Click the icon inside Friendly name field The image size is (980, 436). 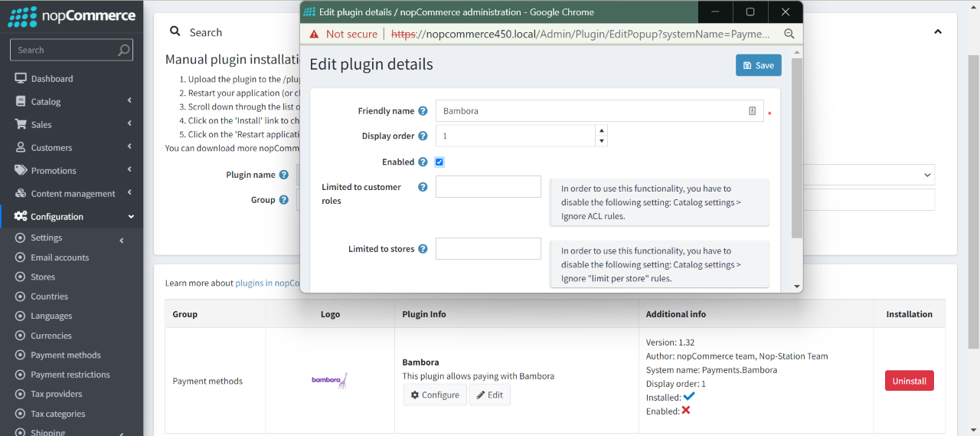pyautogui.click(x=752, y=111)
